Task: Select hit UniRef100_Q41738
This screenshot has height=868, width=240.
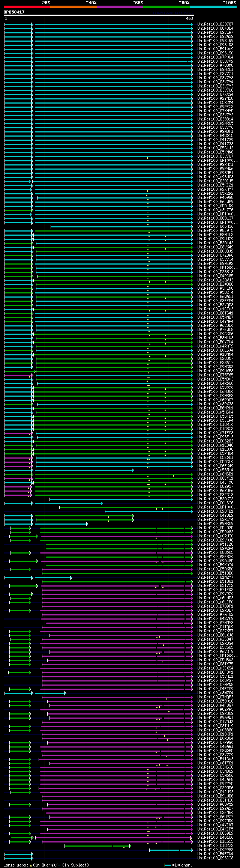Action: click(215, 144)
